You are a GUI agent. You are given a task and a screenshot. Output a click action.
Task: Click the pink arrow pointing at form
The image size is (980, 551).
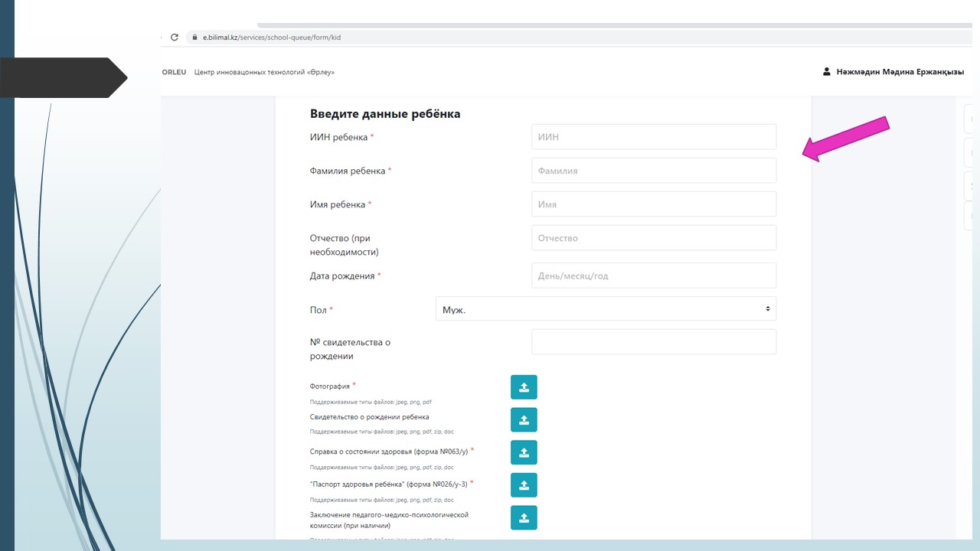click(x=845, y=139)
